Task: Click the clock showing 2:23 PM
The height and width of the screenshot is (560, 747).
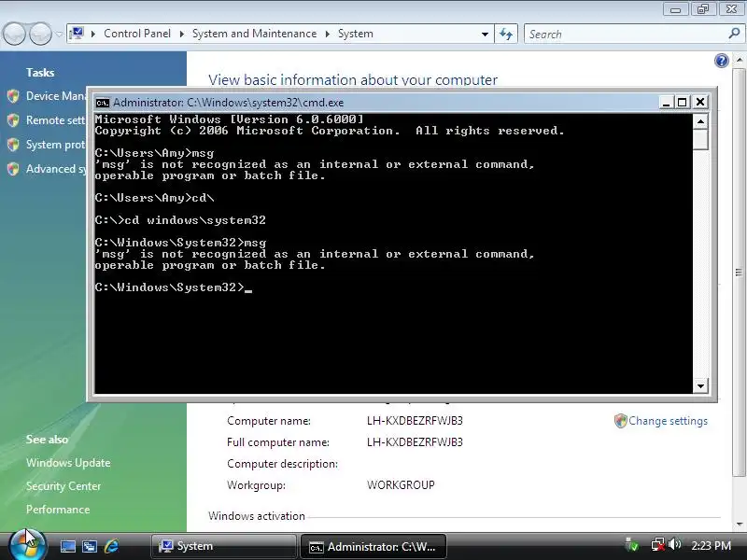Action: [711, 546]
